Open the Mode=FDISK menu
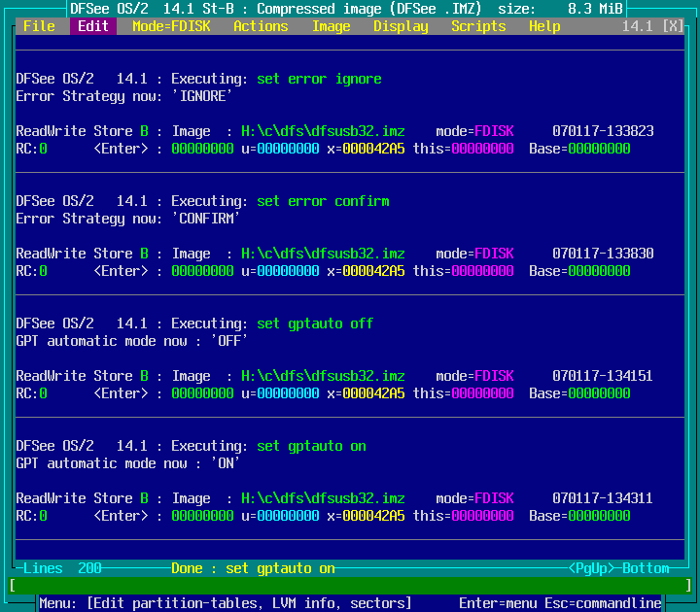This screenshot has width=700, height=612. pos(171,26)
